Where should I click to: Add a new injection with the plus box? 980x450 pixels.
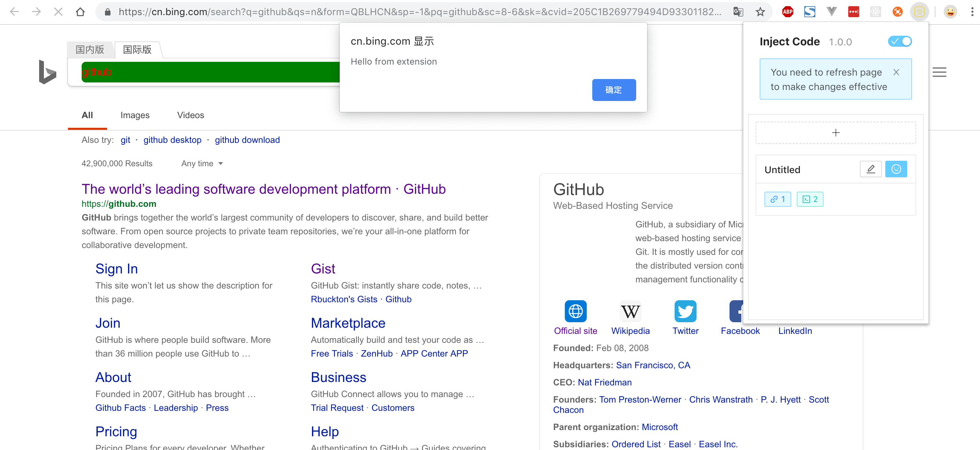click(836, 133)
